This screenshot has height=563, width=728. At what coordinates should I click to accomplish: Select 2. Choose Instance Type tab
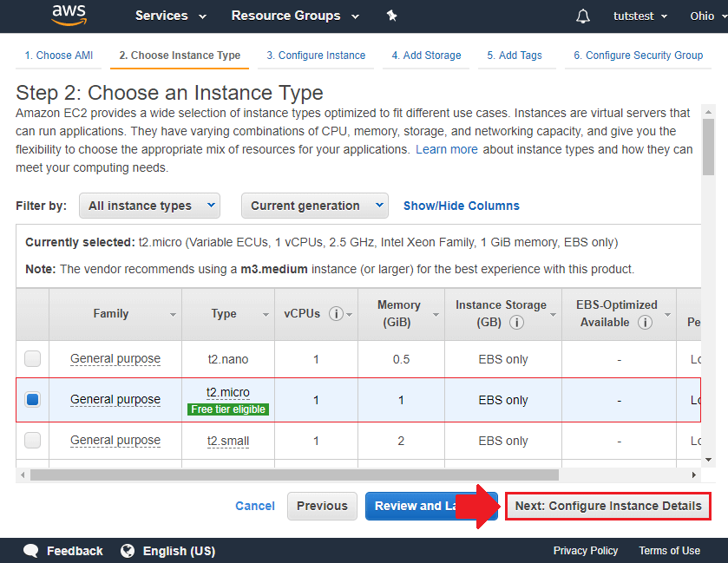point(180,56)
